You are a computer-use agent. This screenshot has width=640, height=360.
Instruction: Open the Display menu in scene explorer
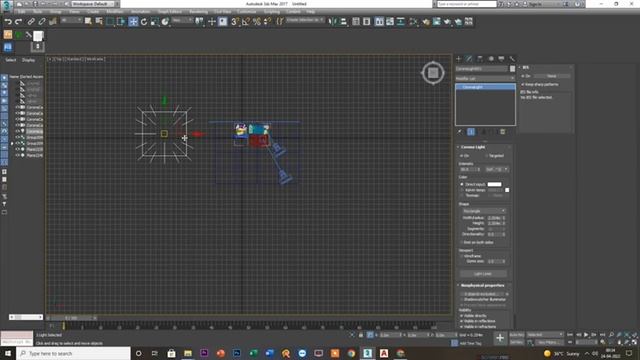pos(28,60)
